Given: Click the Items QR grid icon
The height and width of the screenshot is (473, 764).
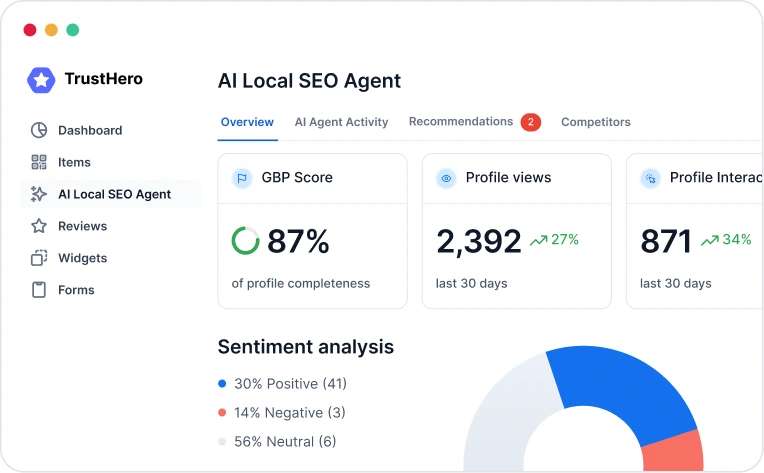Looking at the screenshot, I should click(x=39, y=162).
